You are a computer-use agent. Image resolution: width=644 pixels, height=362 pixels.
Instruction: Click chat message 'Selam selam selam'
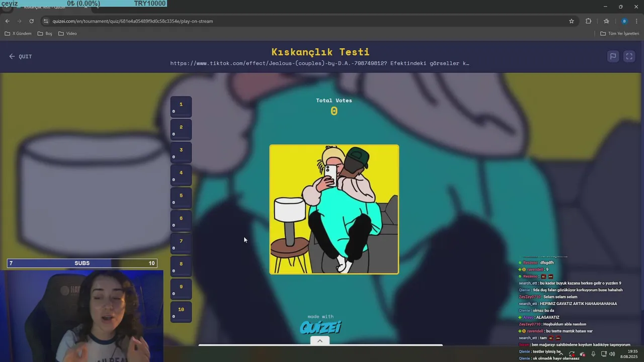tap(560, 297)
